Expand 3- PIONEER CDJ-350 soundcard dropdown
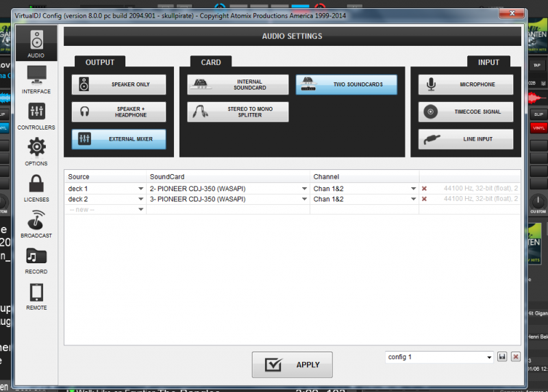The width and height of the screenshot is (548, 392). click(304, 199)
